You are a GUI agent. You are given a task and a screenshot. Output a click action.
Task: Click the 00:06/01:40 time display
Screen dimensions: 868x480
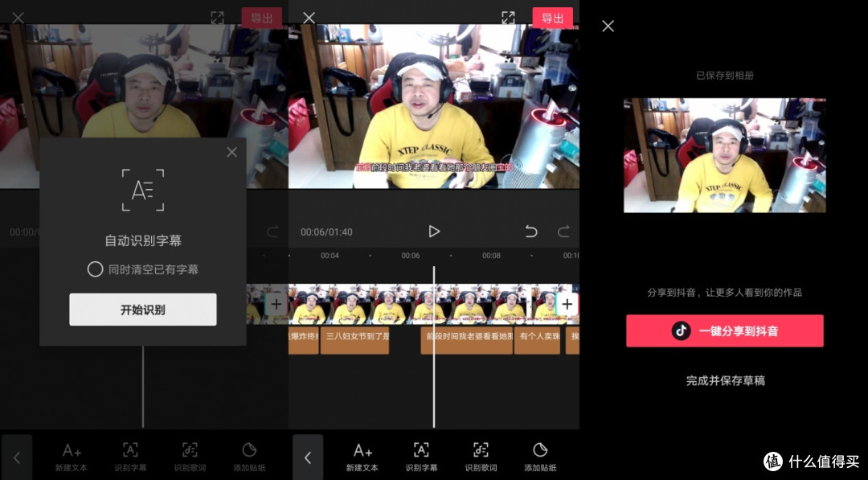[x=326, y=232]
